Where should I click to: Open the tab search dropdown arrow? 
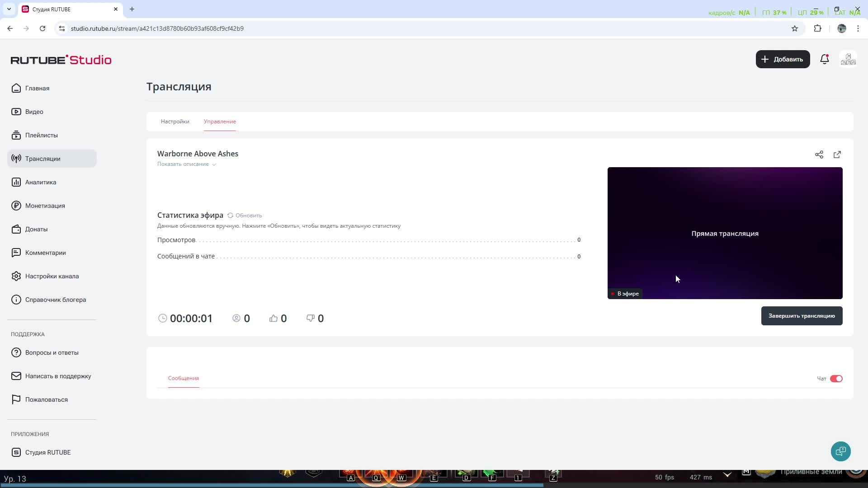pos(9,9)
